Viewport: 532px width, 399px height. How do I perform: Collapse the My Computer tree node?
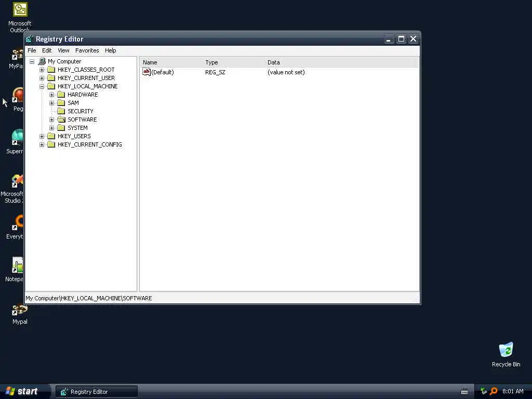pyautogui.click(x=32, y=62)
